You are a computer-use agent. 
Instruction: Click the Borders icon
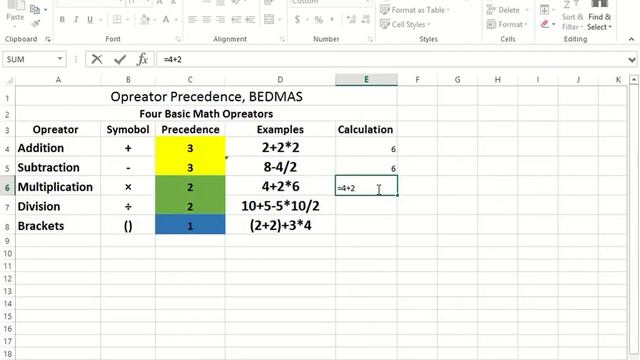click(117, 20)
